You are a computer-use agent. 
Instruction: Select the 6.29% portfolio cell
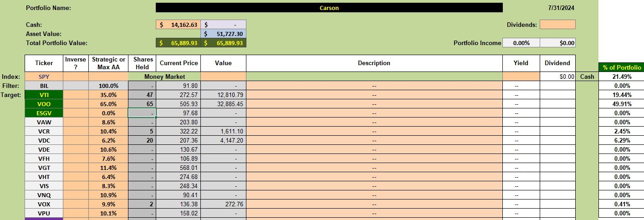tap(622, 140)
